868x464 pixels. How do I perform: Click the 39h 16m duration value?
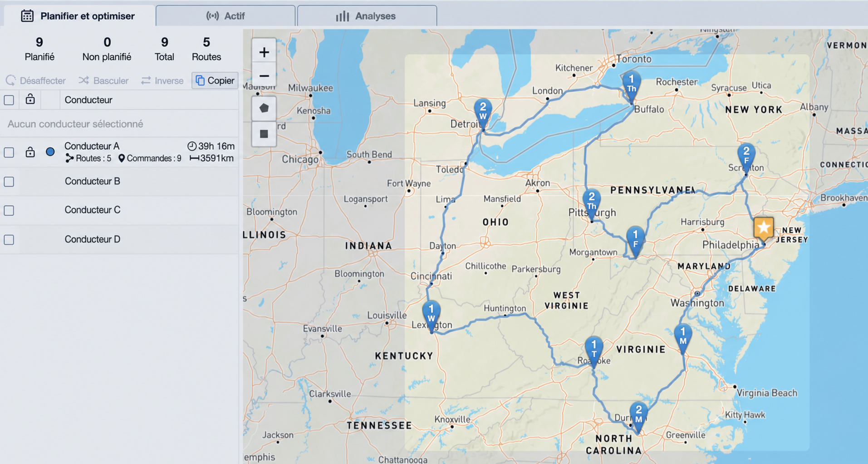tap(211, 146)
